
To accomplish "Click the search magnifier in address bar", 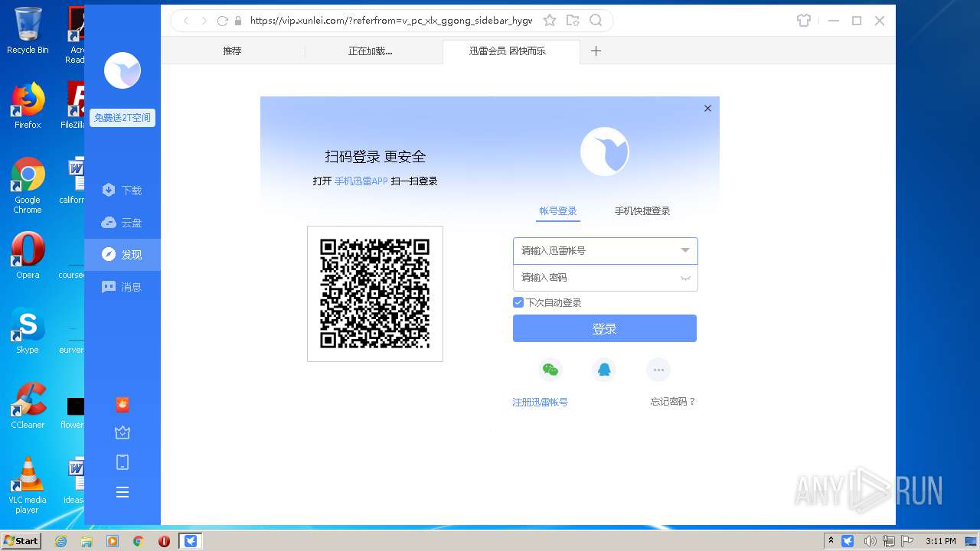I will [x=596, y=21].
